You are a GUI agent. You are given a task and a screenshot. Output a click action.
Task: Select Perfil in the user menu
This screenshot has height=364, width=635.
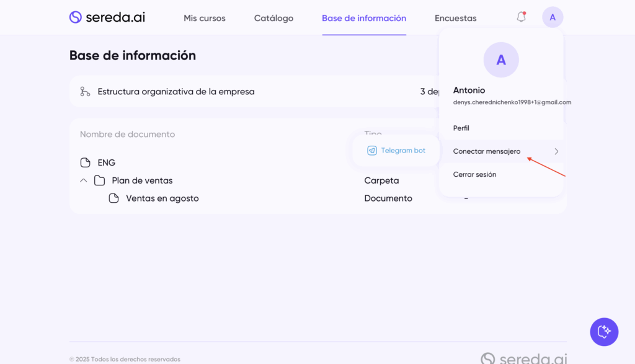coord(461,128)
